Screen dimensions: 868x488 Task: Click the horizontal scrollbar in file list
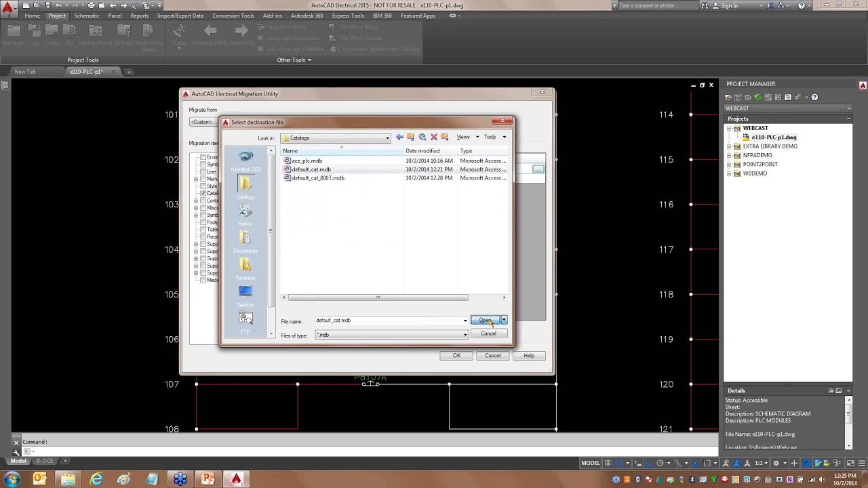(x=378, y=298)
